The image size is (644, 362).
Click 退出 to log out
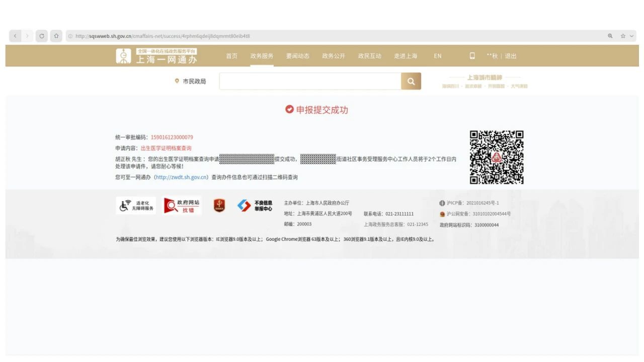pyautogui.click(x=511, y=56)
